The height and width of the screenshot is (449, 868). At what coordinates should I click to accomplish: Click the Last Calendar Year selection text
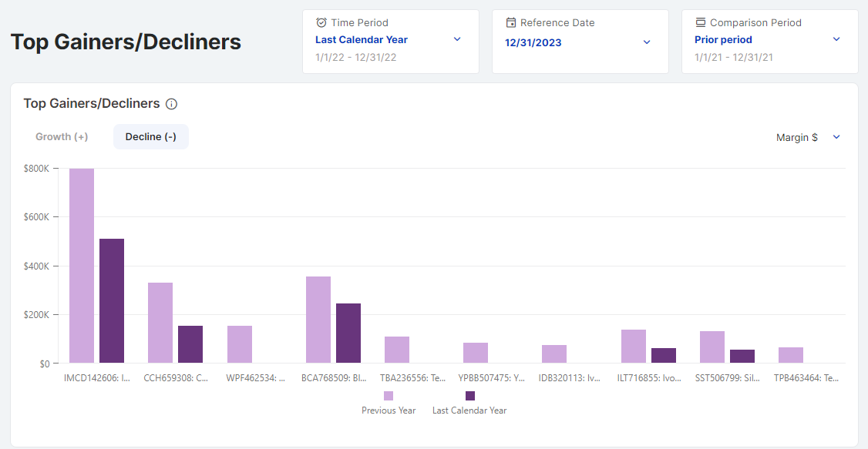(362, 40)
